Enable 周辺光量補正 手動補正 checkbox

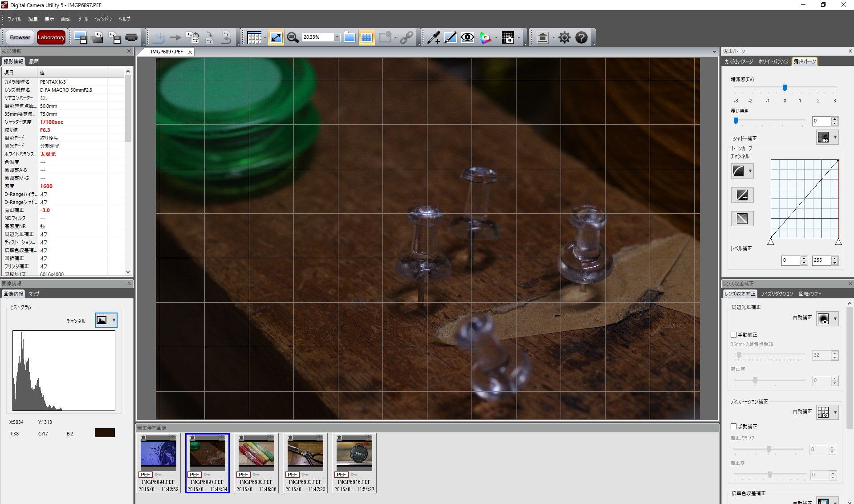tap(733, 335)
